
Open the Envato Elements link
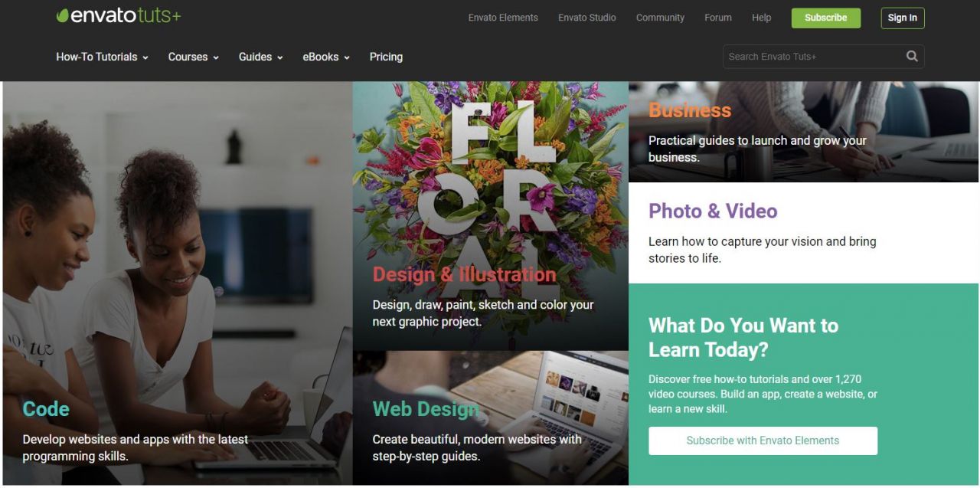pyautogui.click(x=503, y=18)
